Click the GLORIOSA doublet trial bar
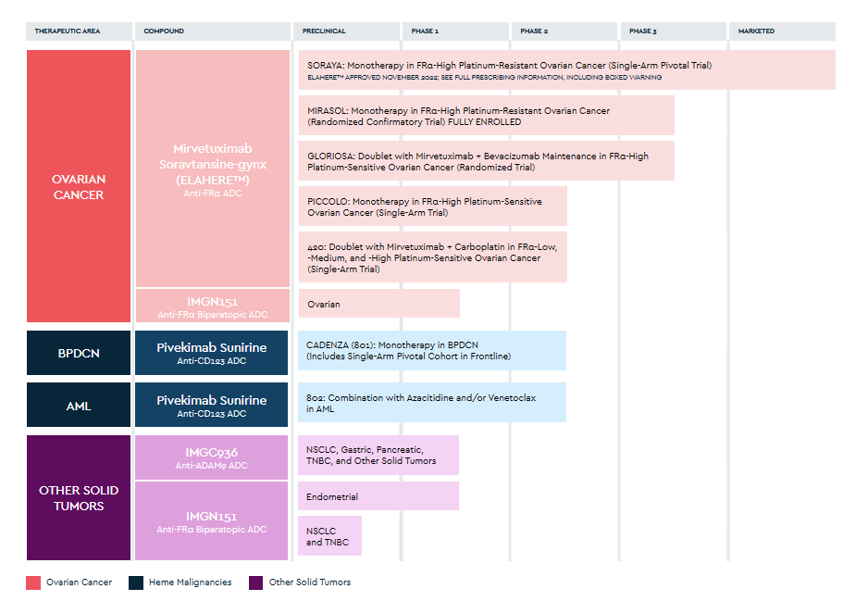868x601 pixels. pyautogui.click(x=487, y=160)
